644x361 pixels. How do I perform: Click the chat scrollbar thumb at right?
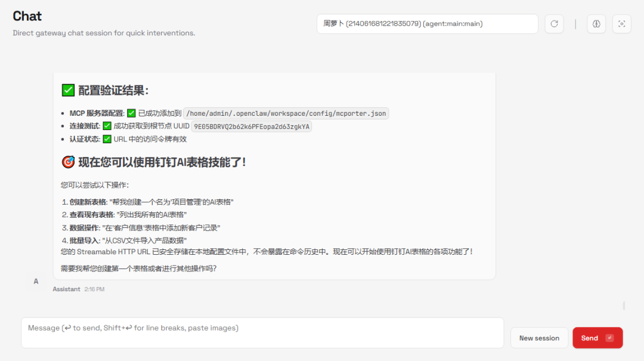pyautogui.click(x=624, y=306)
